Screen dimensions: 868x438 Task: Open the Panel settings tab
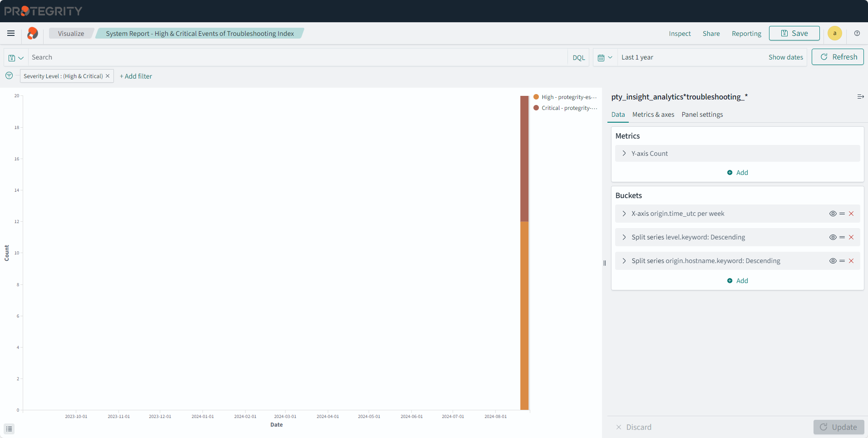point(702,114)
